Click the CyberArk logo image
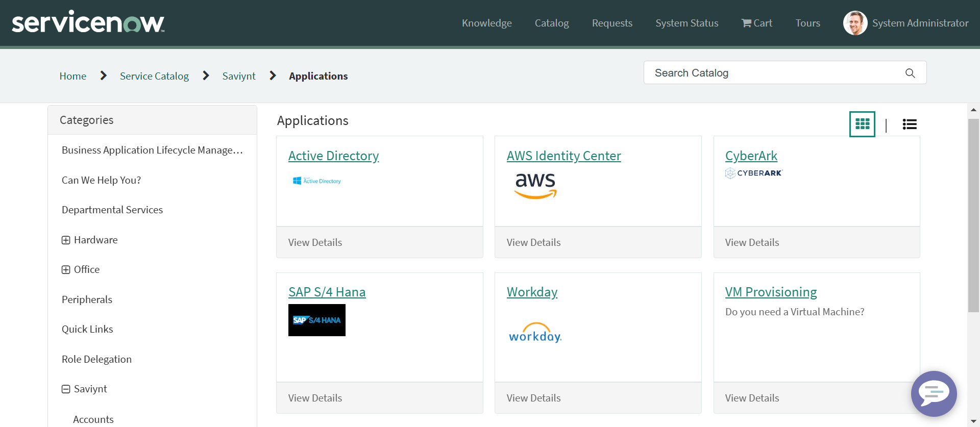Screen dimensions: 980x427 (754, 173)
